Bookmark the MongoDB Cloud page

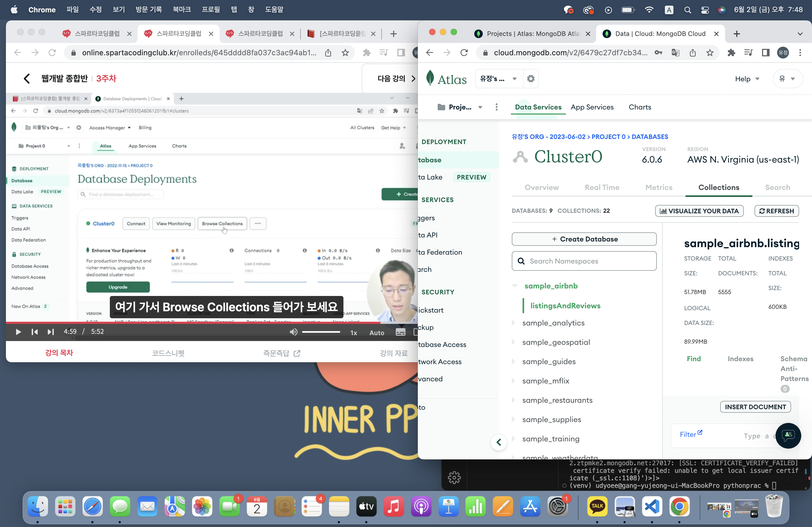click(710, 53)
